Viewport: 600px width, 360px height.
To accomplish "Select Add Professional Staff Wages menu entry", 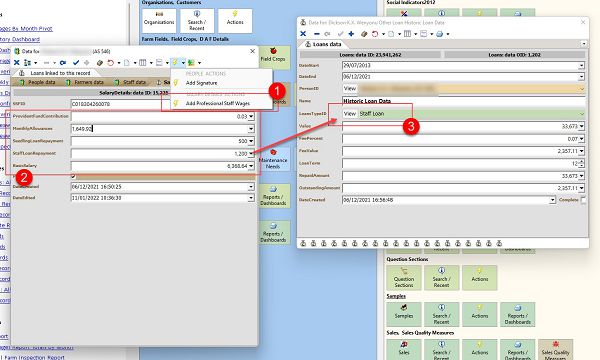I will [x=218, y=103].
